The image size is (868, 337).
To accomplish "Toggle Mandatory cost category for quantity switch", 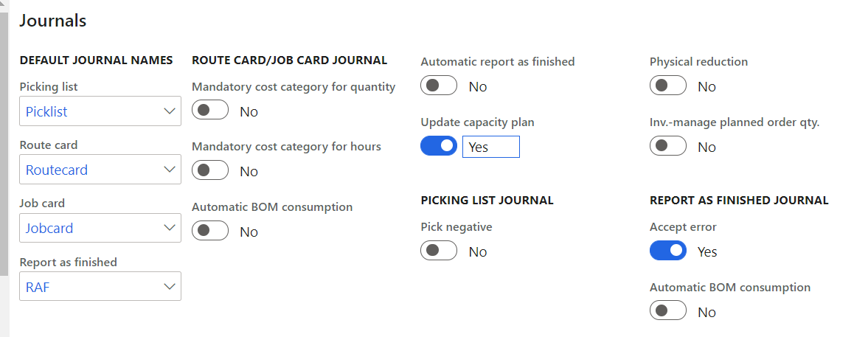I will 209,111.
